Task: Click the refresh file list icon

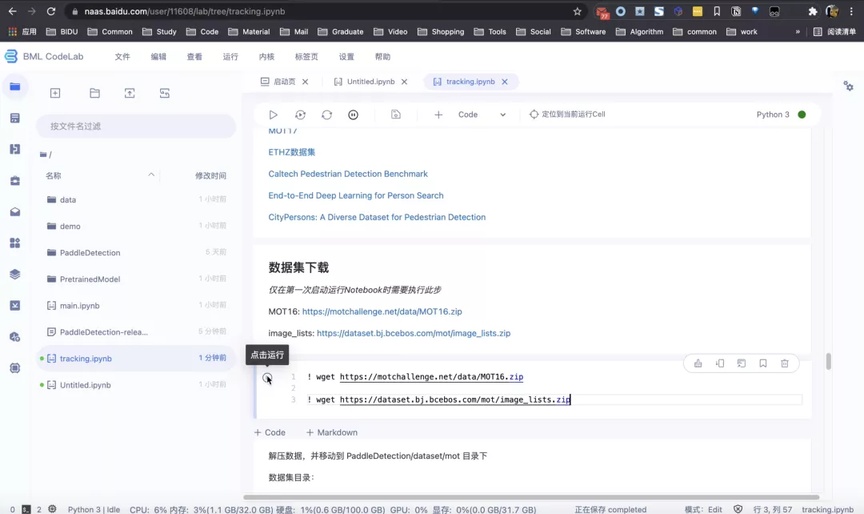Action: pyautogui.click(x=165, y=93)
